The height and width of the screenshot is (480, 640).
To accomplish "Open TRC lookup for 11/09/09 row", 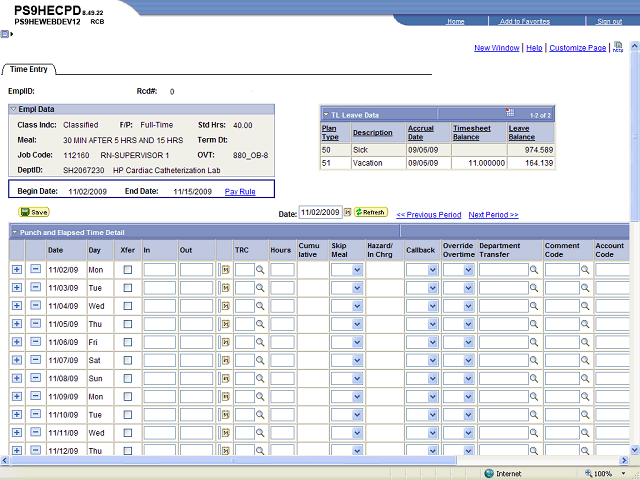I will point(260,396).
